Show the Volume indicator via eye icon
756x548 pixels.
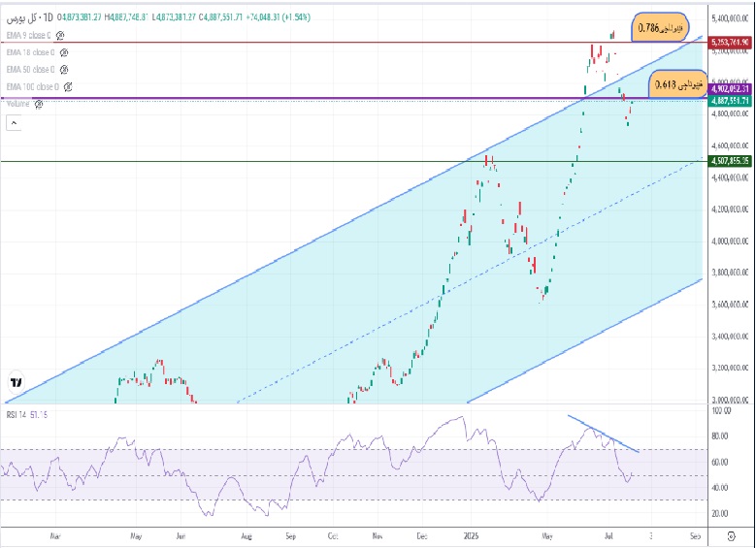(38, 104)
